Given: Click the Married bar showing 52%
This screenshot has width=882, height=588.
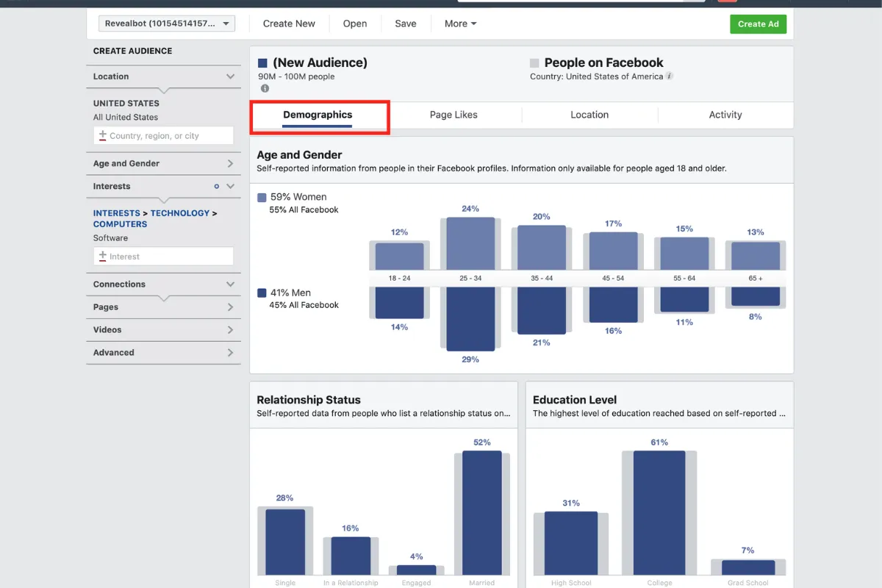Looking at the screenshot, I should pos(482,513).
